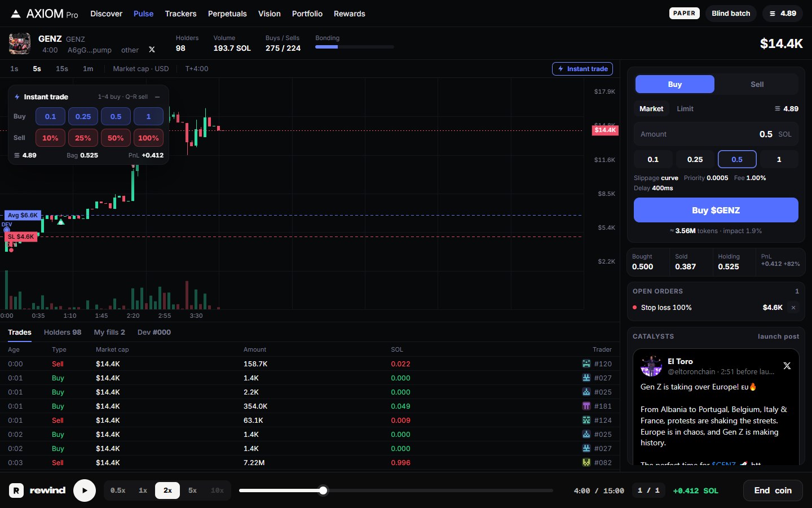Click the X social icon beside 'other'
Viewport: 812px width, 508px height.
[152, 50]
